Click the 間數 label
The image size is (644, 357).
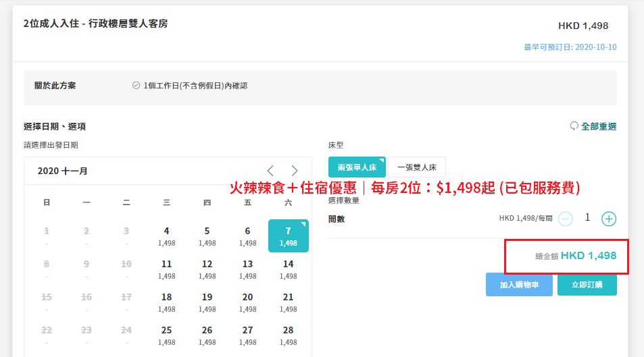tap(337, 219)
